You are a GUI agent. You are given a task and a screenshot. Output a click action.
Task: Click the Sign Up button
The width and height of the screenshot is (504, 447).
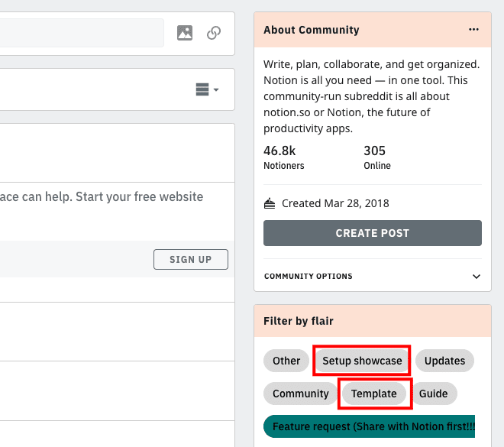pyautogui.click(x=191, y=259)
